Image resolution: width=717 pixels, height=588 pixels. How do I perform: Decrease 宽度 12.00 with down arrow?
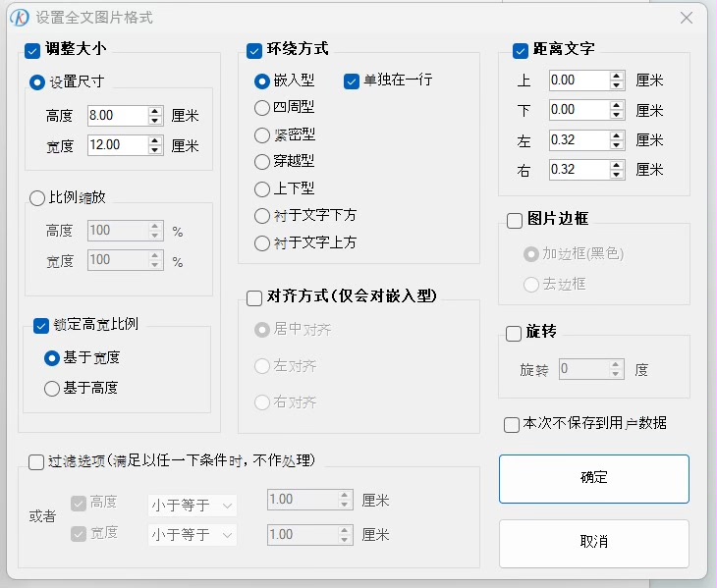(x=155, y=150)
